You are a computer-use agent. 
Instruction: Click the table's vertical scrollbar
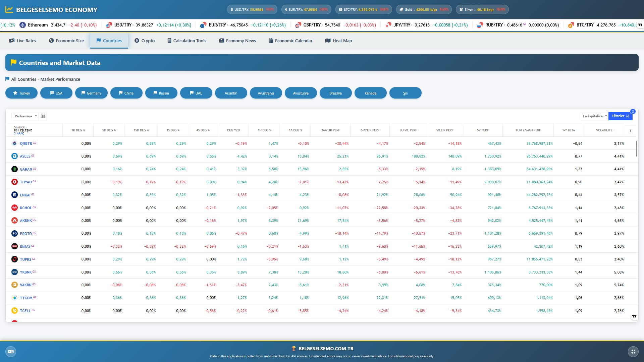tap(636, 149)
